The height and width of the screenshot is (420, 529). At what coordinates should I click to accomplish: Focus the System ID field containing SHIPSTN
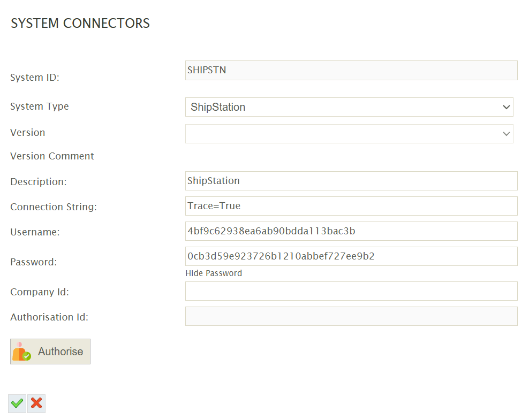[351, 71]
